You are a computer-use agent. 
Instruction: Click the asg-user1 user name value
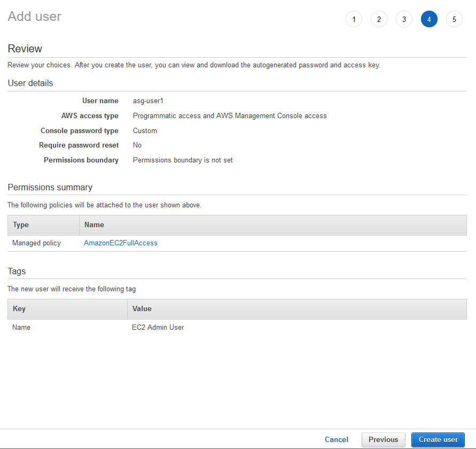pyautogui.click(x=148, y=100)
